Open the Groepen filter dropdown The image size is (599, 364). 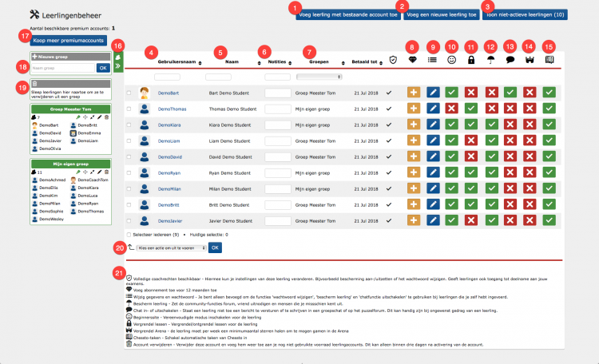tap(319, 77)
